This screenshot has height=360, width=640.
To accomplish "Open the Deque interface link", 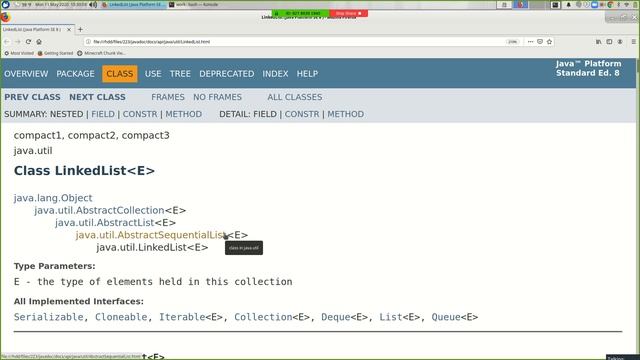I will [x=336, y=317].
